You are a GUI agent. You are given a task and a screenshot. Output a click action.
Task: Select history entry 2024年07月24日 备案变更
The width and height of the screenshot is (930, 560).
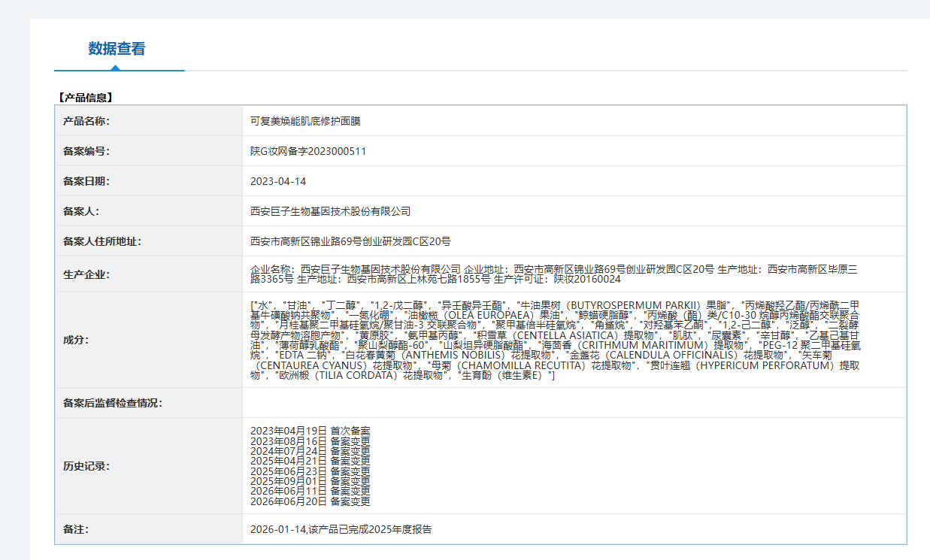pos(311,450)
